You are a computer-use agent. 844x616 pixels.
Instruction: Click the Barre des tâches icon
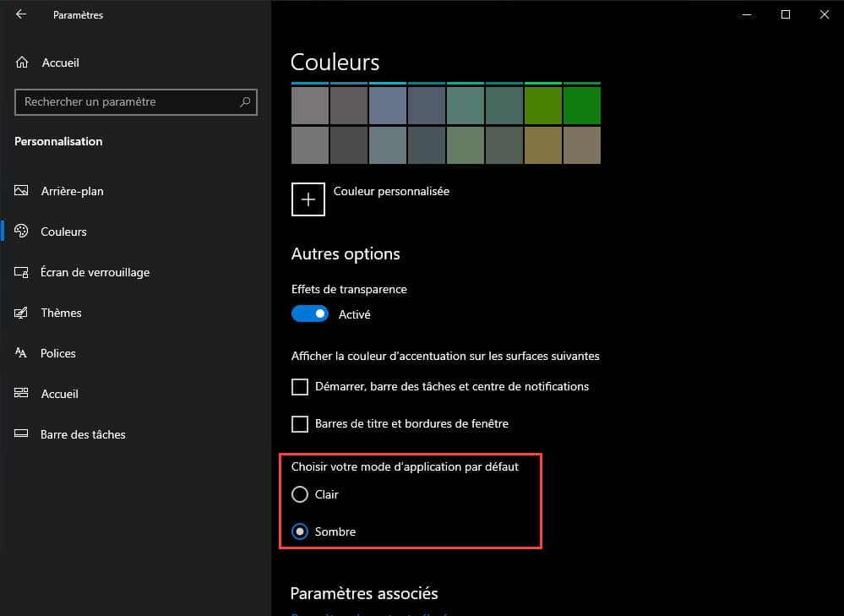pyautogui.click(x=22, y=434)
